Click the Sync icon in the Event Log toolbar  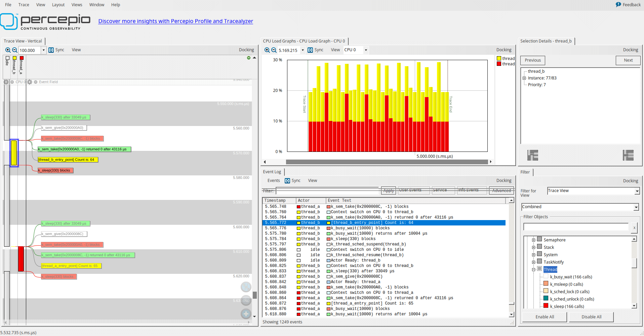288,180
